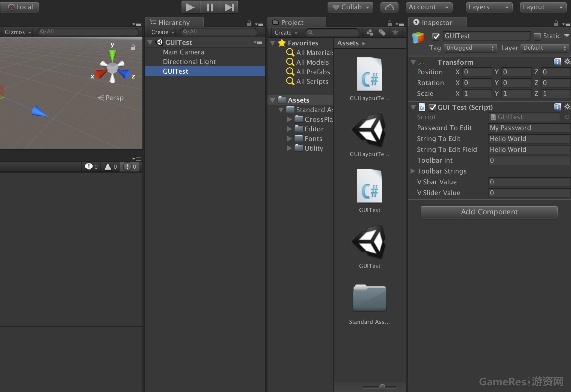Open the Gizmos dropdown in Scene view
The height and width of the screenshot is (392, 571).
(x=17, y=32)
